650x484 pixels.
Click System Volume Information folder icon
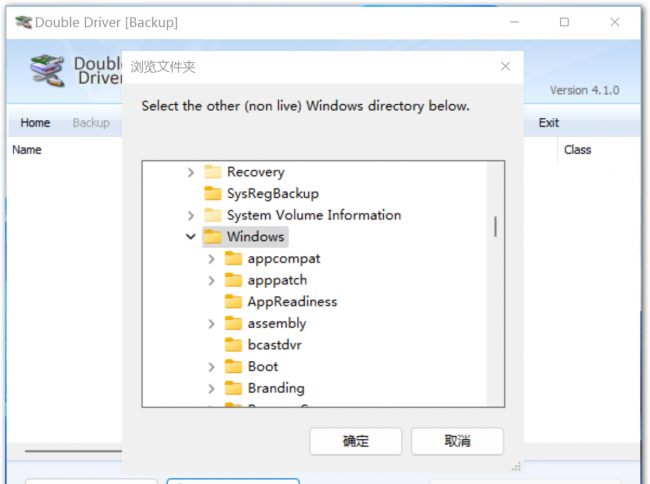213,215
